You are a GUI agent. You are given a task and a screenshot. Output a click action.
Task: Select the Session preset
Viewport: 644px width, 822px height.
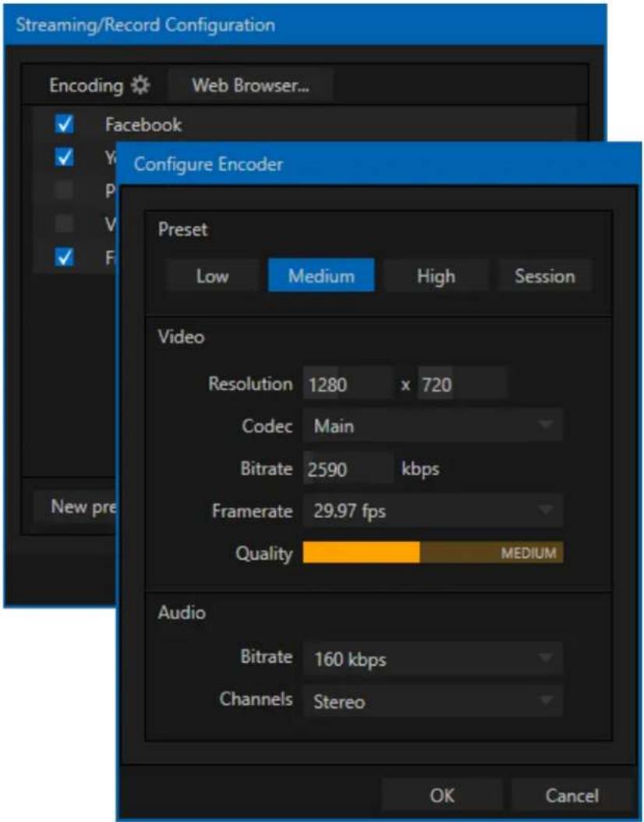pyautogui.click(x=544, y=276)
